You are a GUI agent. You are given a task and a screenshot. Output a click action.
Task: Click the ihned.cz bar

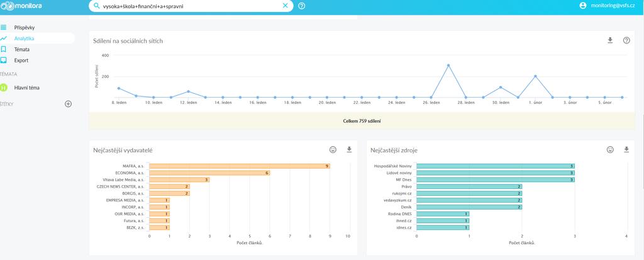443,220
